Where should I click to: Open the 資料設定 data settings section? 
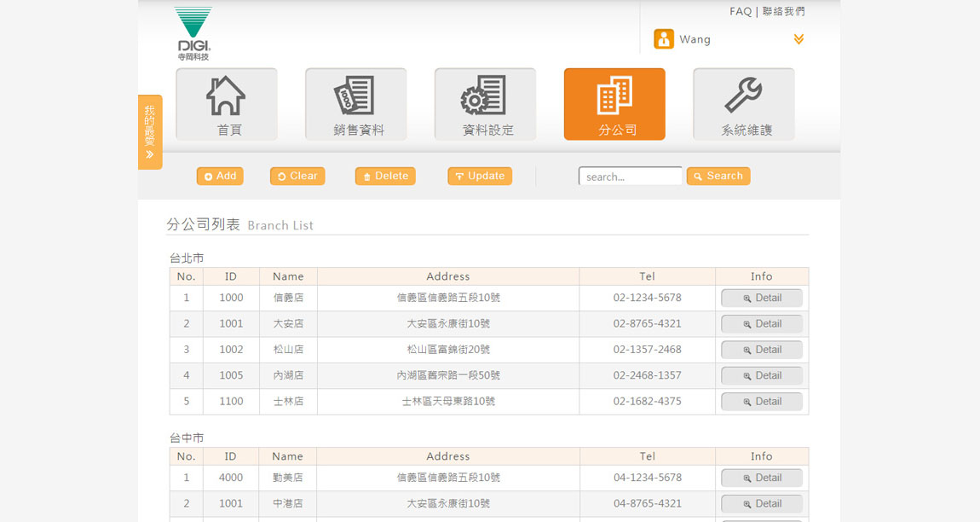coord(485,104)
